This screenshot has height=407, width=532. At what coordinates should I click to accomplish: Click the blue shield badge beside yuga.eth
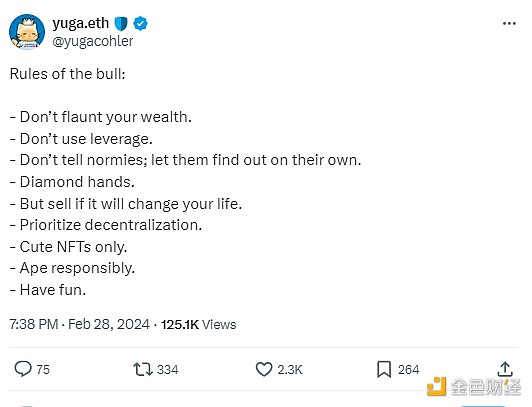tap(120, 23)
